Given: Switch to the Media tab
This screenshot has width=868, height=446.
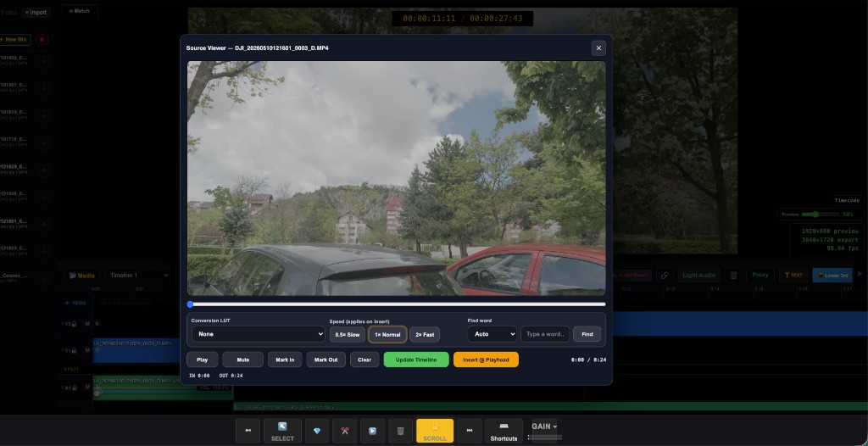Looking at the screenshot, I should pos(82,276).
